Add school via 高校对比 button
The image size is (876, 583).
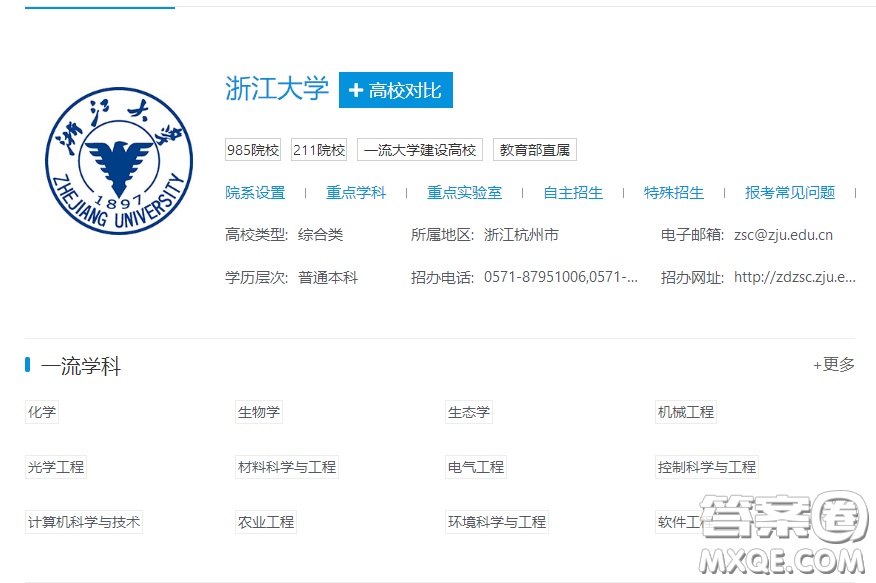pos(396,90)
